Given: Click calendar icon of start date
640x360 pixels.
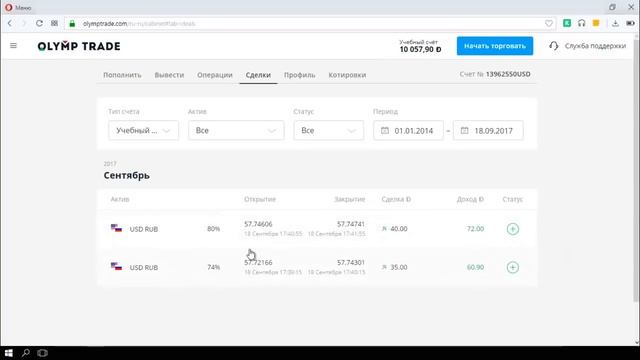Looking at the screenshot, I should click(x=384, y=131).
